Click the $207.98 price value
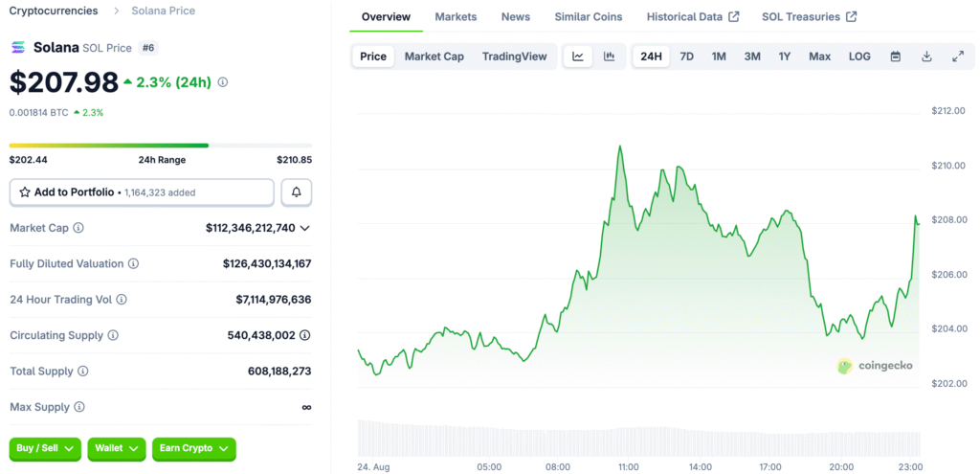980x474 pixels. [64, 82]
